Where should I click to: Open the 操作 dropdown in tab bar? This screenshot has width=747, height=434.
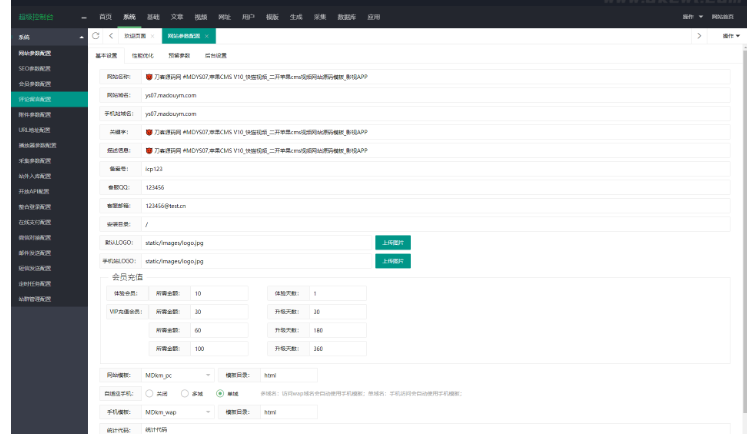coord(731,36)
